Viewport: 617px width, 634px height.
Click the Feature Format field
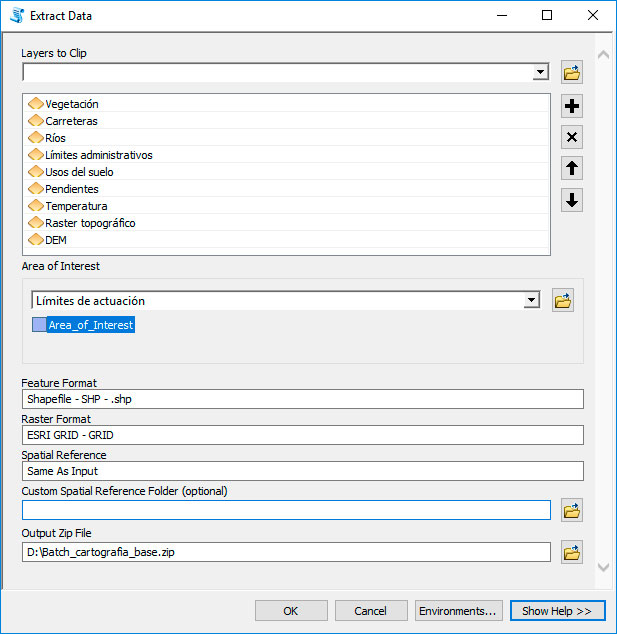(302, 399)
